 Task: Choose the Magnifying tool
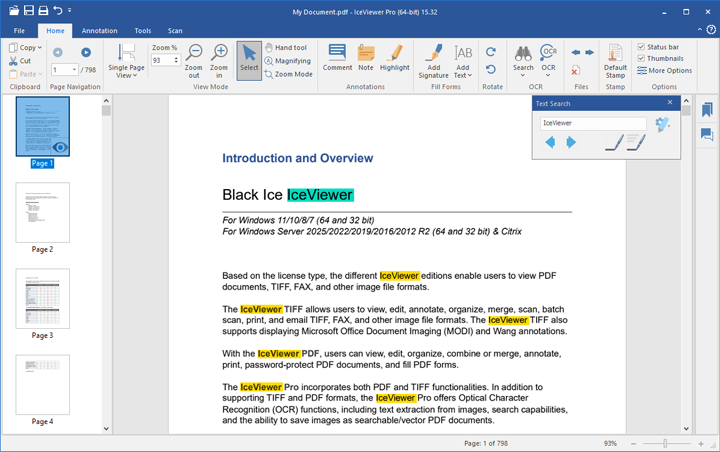288,61
